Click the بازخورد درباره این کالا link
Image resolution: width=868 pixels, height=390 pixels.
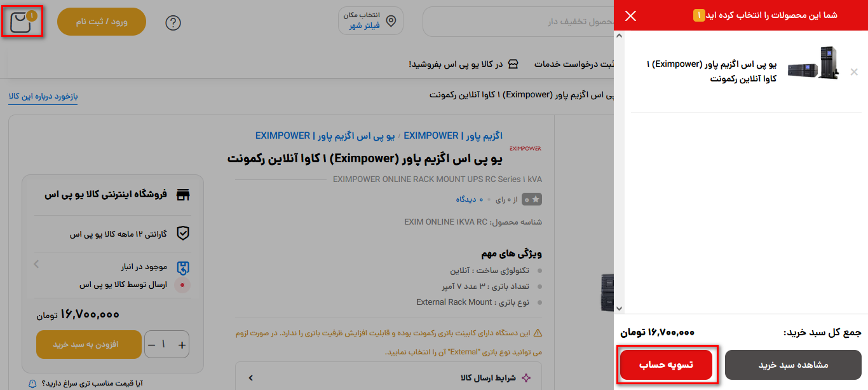point(43,97)
